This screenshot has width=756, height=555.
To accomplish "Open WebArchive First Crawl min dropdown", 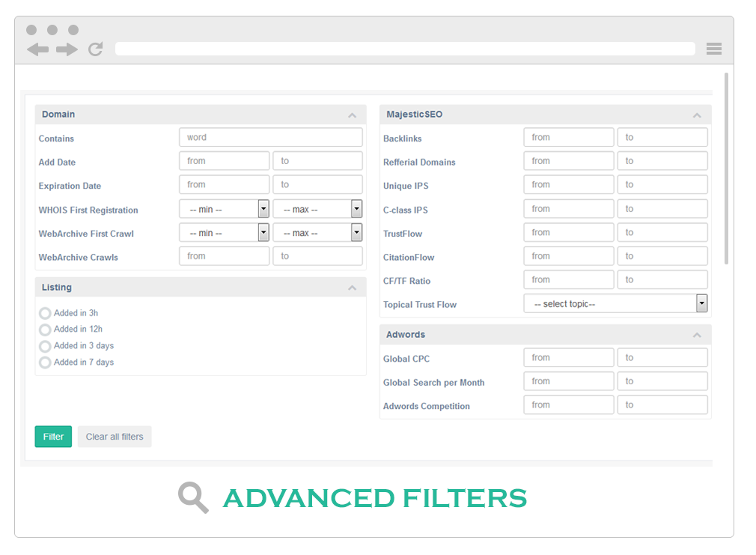I will (224, 233).
